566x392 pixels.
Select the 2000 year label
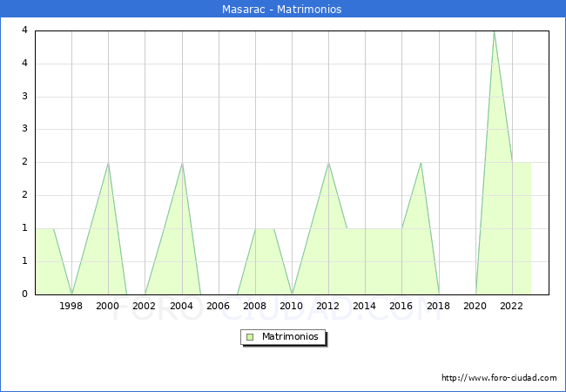point(108,306)
